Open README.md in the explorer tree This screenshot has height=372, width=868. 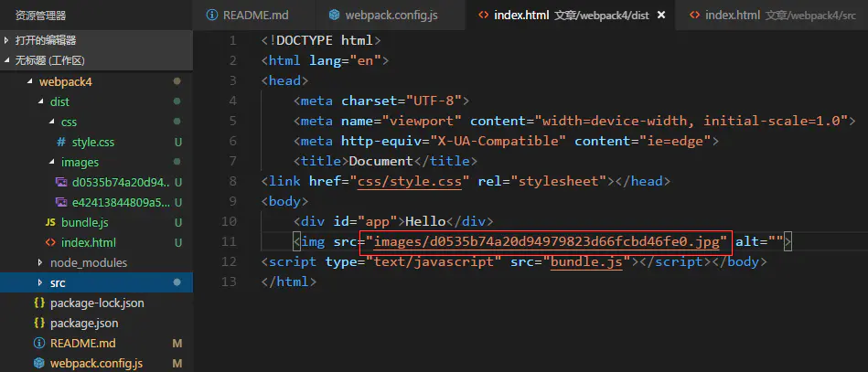point(83,344)
